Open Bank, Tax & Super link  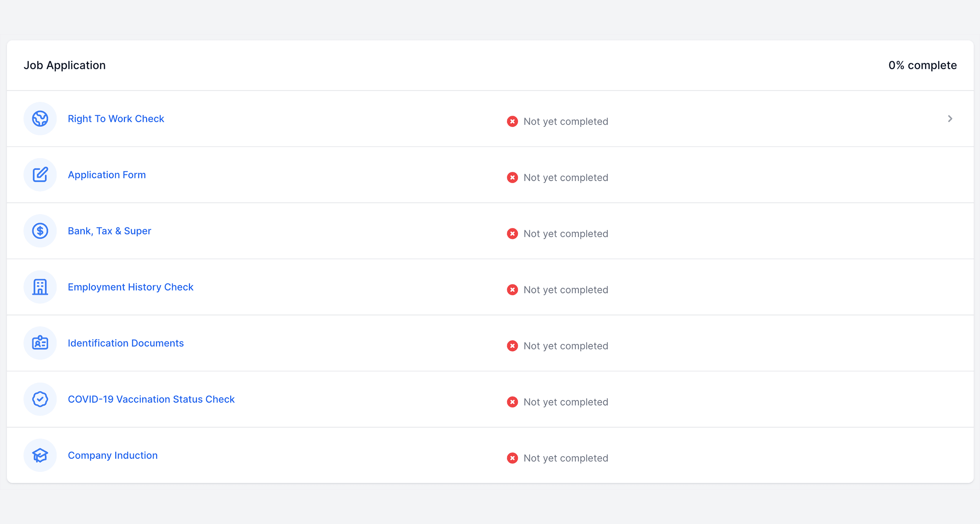click(x=109, y=231)
